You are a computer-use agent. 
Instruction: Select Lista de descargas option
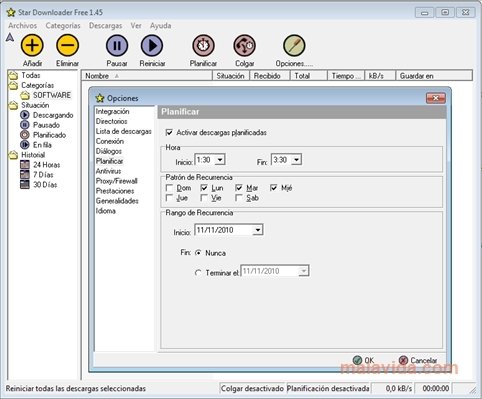coord(124,131)
